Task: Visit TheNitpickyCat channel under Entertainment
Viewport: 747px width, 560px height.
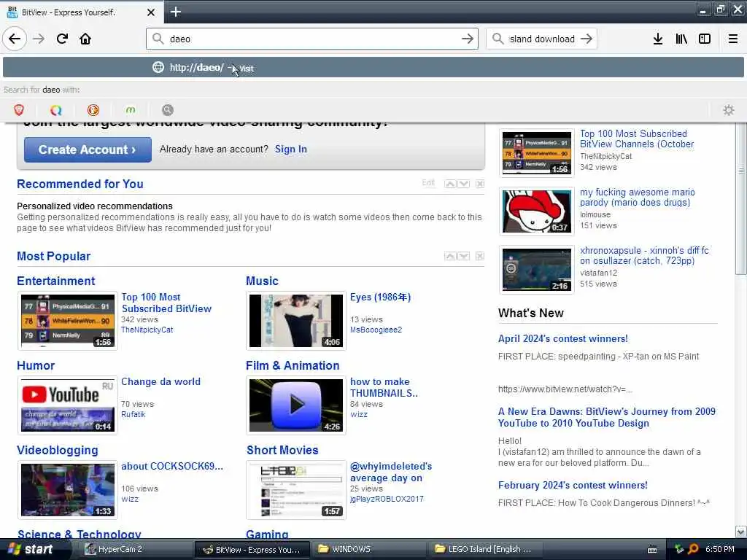Action: pyautogui.click(x=147, y=330)
